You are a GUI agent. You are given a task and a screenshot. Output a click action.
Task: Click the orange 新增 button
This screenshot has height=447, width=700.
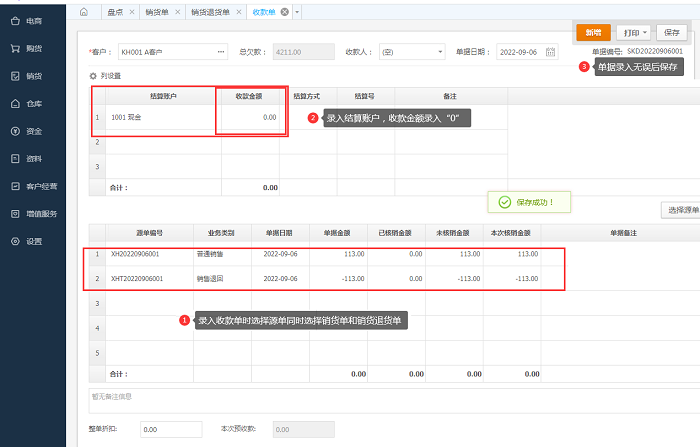(593, 32)
